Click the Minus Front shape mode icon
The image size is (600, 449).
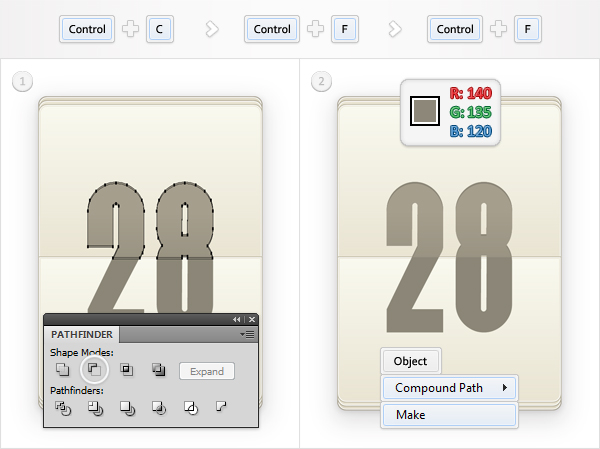tap(95, 370)
